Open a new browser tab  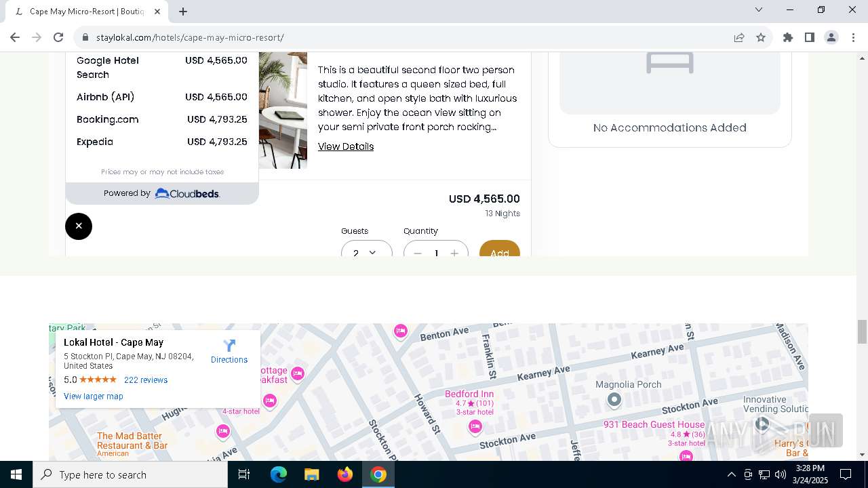coord(183,11)
